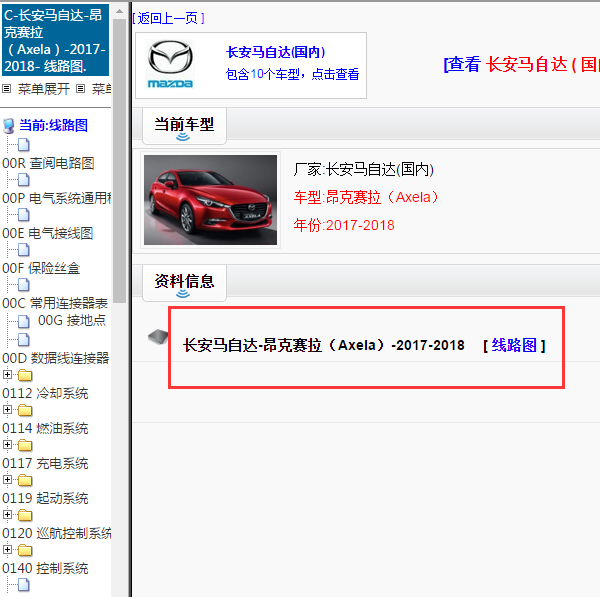600x597 pixels.
Task: Click the left panel scroll-up arrow
Action: 119,11
